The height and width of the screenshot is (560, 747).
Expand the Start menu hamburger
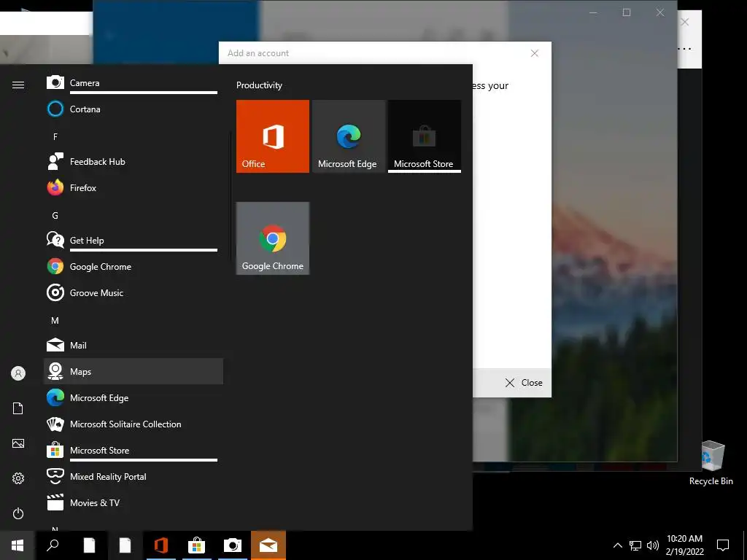click(18, 85)
